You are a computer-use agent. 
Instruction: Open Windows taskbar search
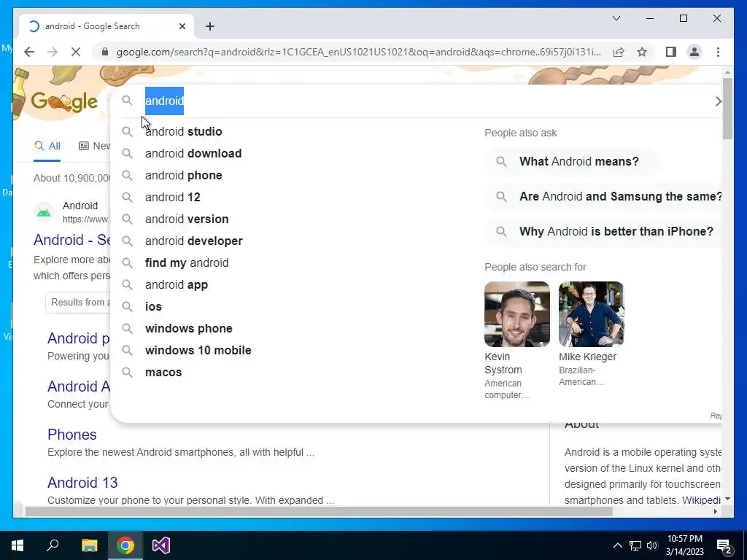click(x=53, y=545)
